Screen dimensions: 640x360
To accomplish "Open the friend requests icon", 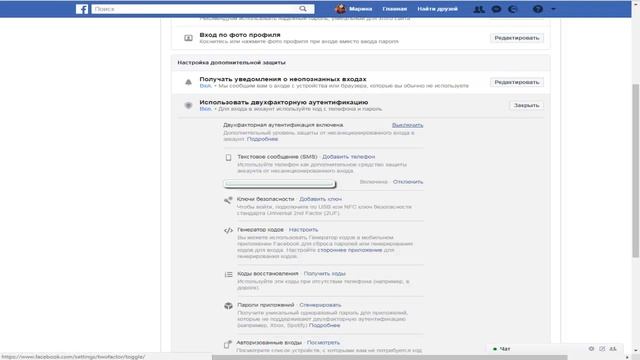I will coord(479,9).
